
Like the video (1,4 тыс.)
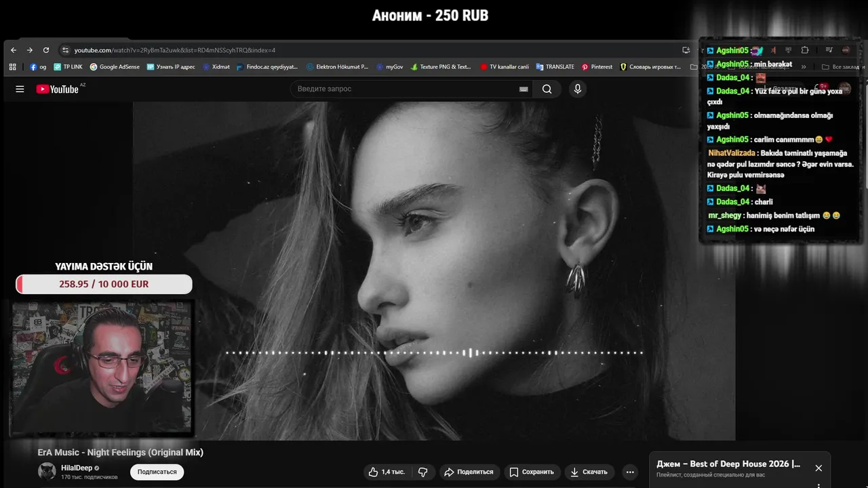pyautogui.click(x=387, y=472)
